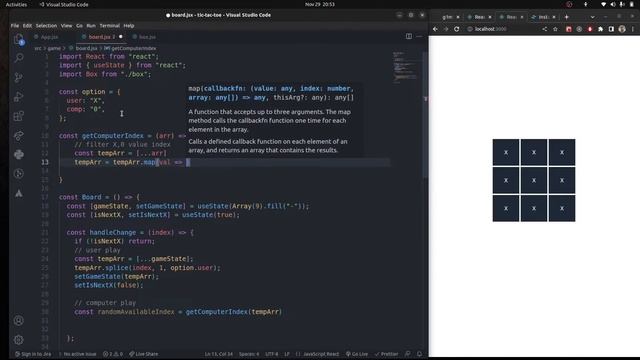The height and width of the screenshot is (360, 640).
Task: Open the Terminal menu
Action: point(109,25)
